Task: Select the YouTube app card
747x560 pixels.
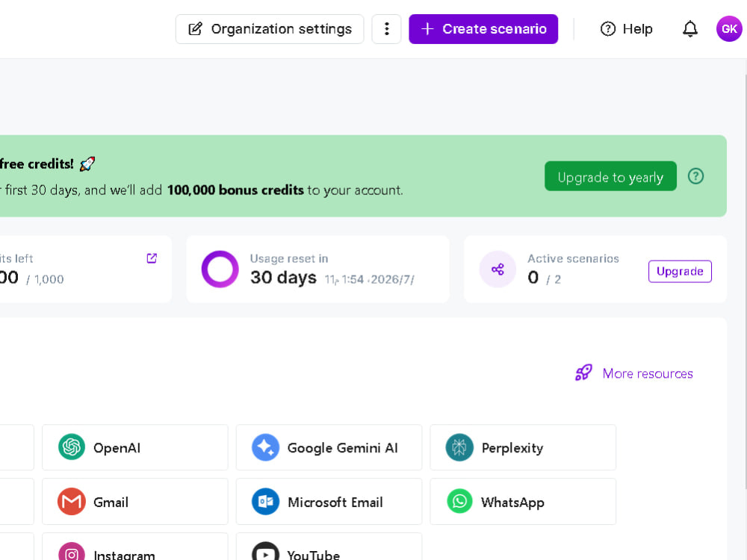Action: tap(329, 547)
